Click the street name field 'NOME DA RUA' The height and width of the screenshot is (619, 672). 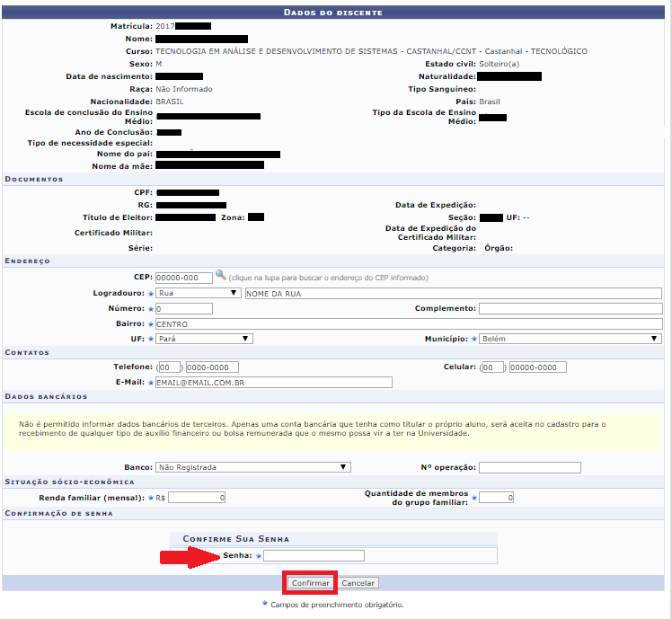coord(453,293)
